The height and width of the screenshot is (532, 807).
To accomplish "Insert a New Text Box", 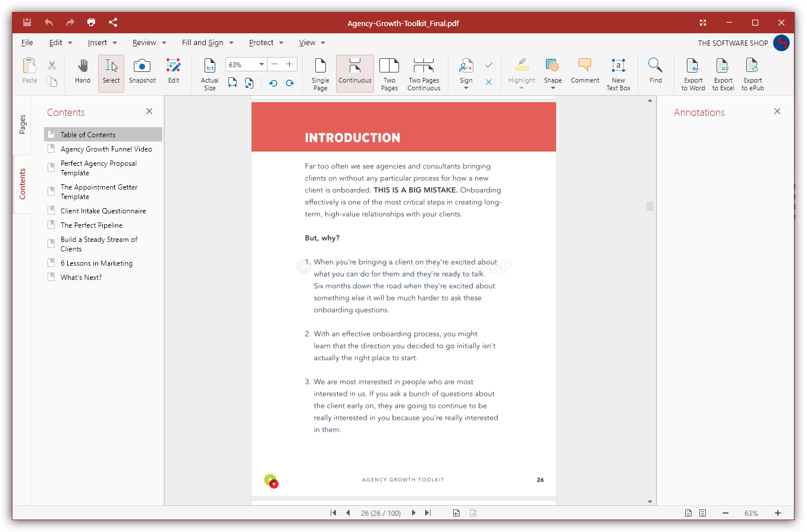I will point(618,73).
